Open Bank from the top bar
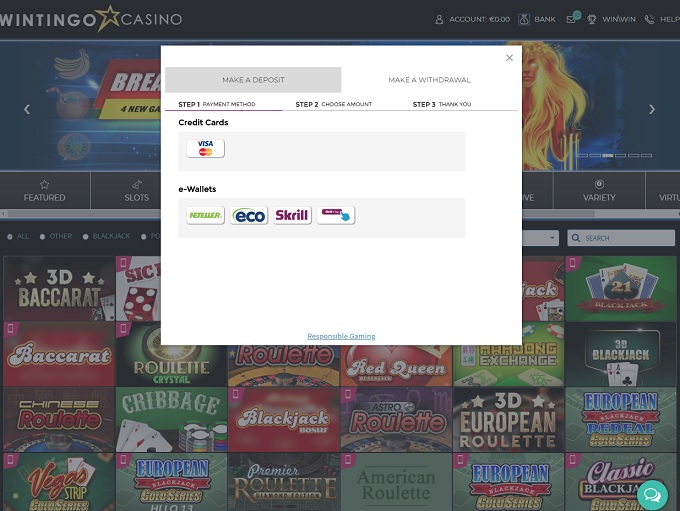The width and height of the screenshot is (680, 511). (537, 19)
